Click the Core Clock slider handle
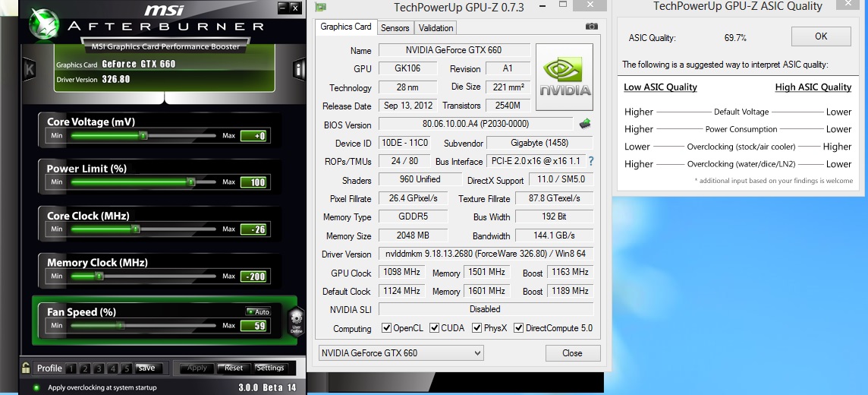 pos(136,229)
